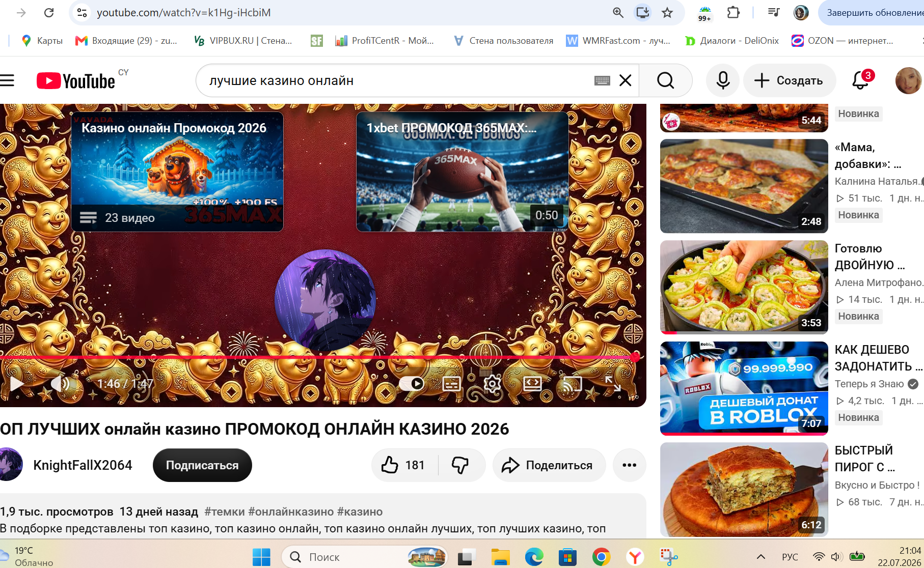Open the VIPBUX.RU bookmark

243,41
